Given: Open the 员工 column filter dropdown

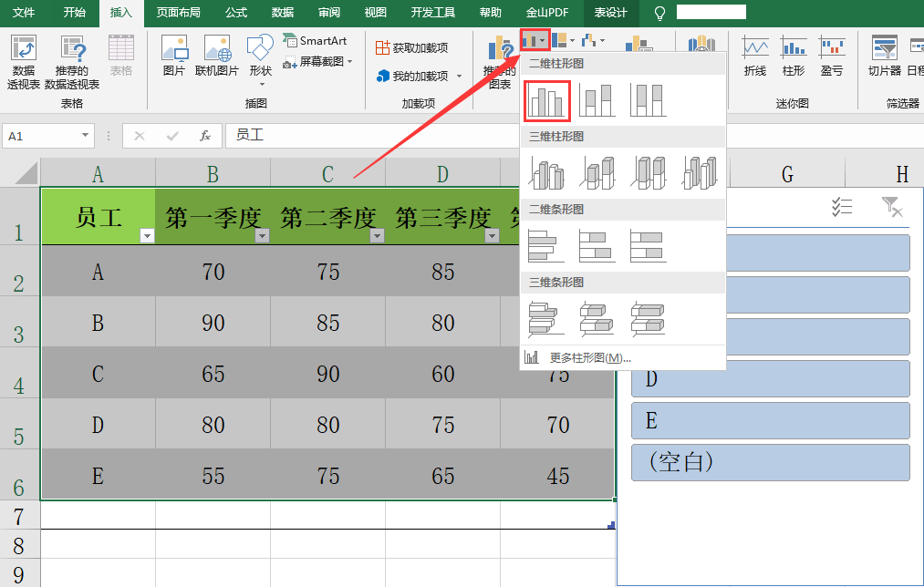Looking at the screenshot, I should [148, 236].
